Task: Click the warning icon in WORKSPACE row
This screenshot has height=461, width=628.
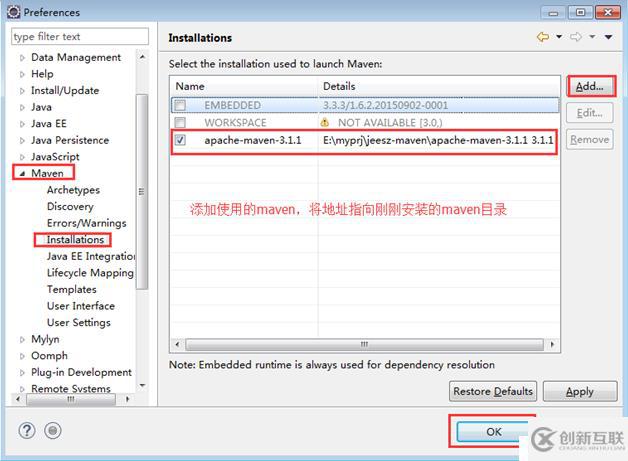Action: 324,123
